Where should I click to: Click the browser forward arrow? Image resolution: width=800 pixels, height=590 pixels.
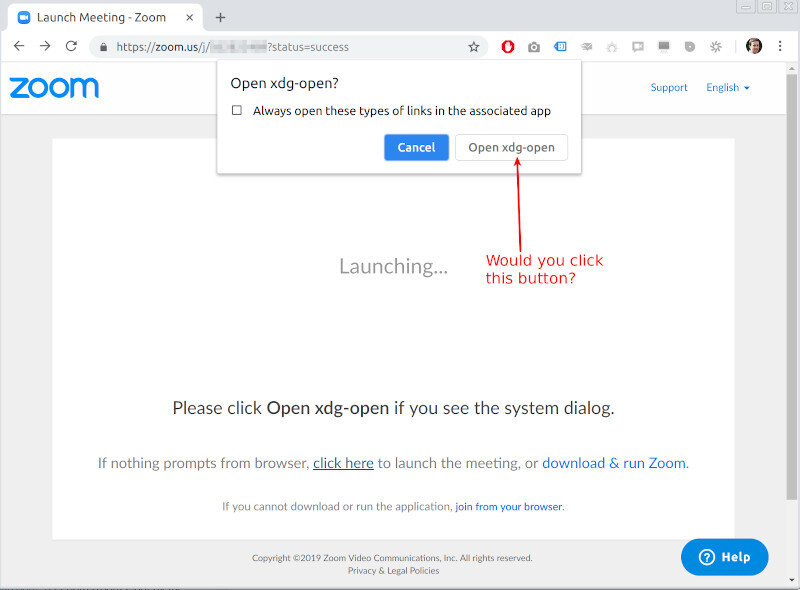tap(45, 46)
